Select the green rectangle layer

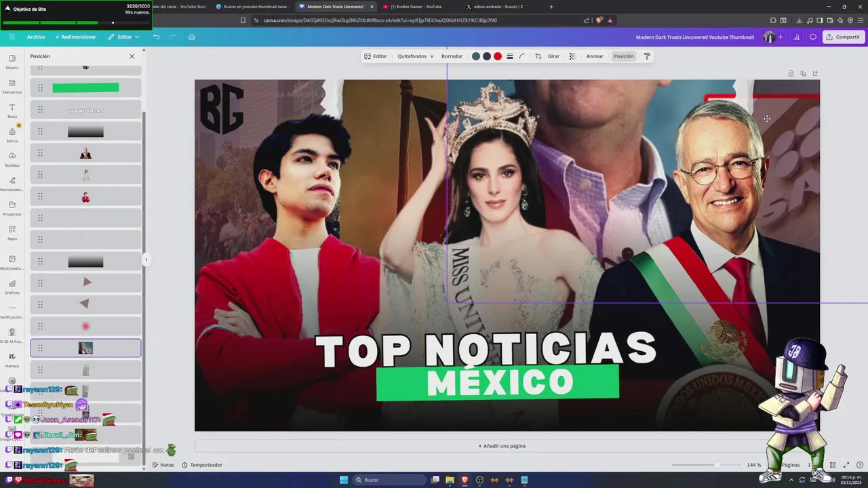coord(85,87)
